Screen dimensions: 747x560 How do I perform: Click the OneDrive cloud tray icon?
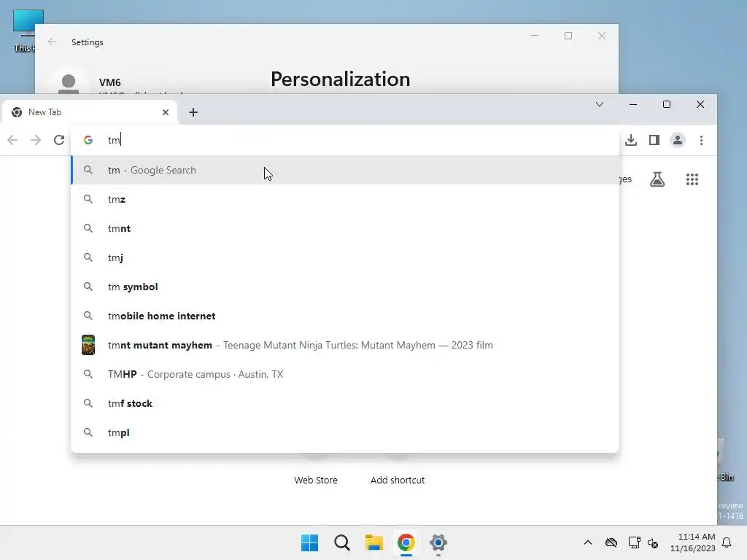click(x=611, y=542)
